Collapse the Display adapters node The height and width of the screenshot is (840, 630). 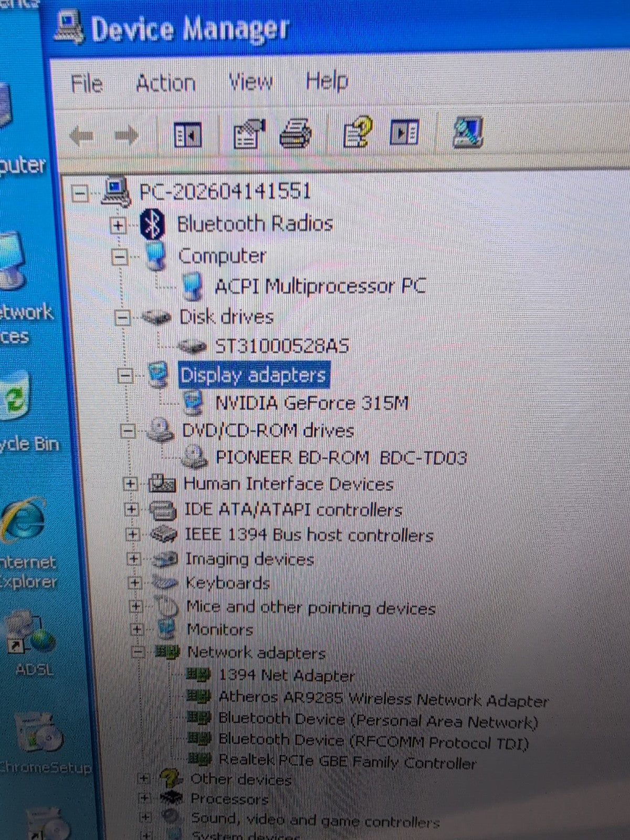[x=125, y=375]
